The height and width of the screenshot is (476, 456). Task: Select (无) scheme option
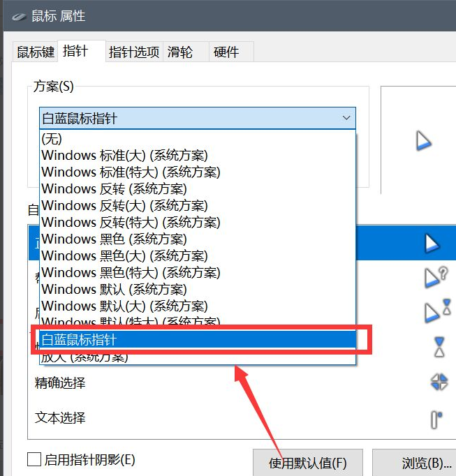click(x=52, y=139)
